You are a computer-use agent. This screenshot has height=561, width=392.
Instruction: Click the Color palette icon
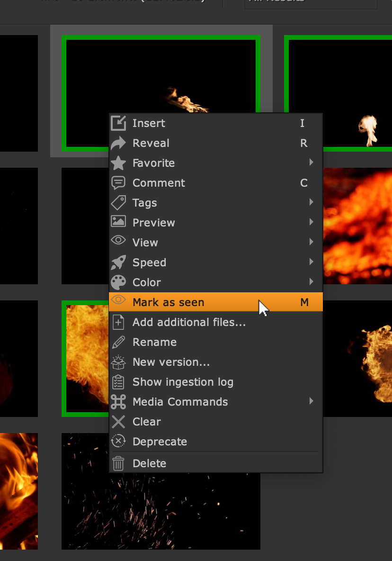pos(118,282)
